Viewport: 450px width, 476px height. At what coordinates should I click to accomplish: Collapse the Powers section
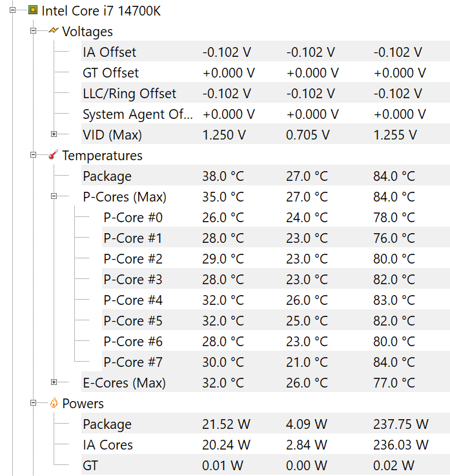(33, 403)
